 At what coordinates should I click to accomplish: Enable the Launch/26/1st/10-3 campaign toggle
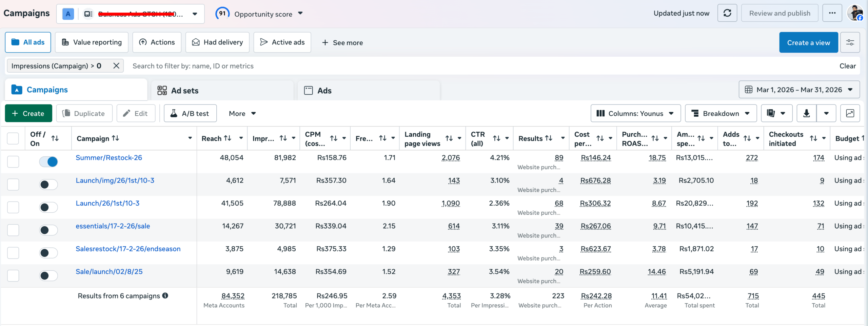click(x=48, y=207)
